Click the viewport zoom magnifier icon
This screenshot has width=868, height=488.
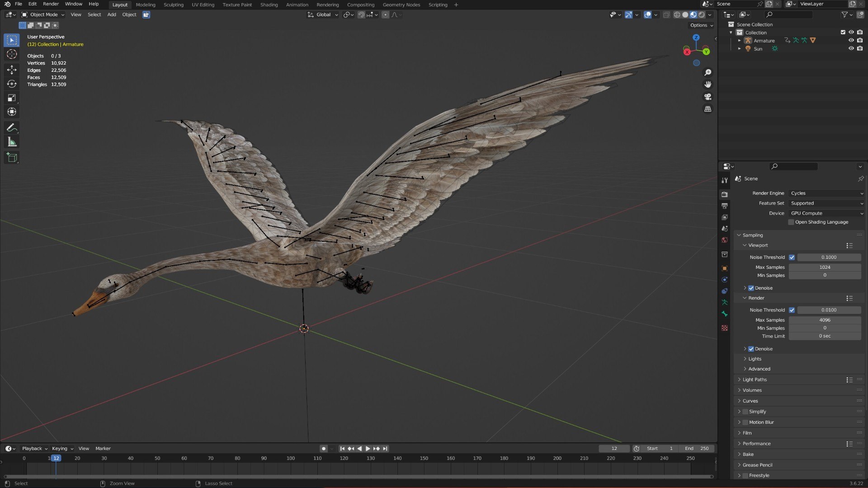708,72
